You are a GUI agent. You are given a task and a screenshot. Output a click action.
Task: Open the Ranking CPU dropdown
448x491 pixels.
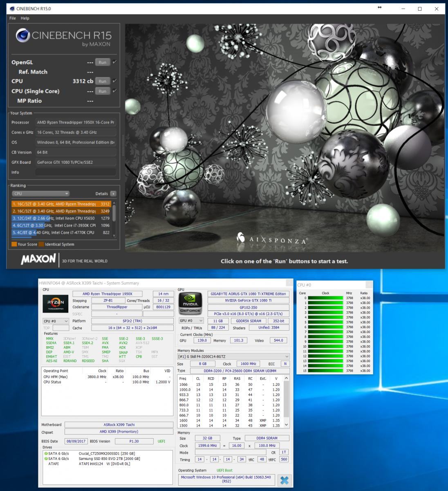click(40, 194)
